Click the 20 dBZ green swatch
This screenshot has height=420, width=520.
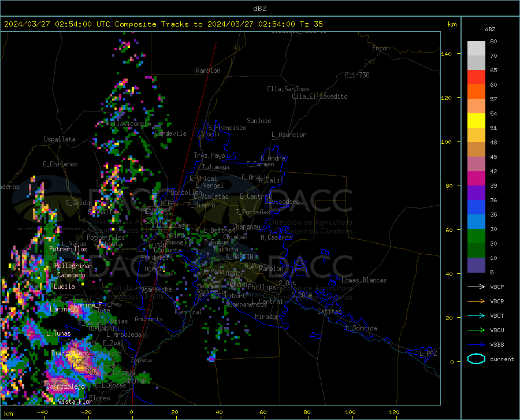[x=476, y=236]
